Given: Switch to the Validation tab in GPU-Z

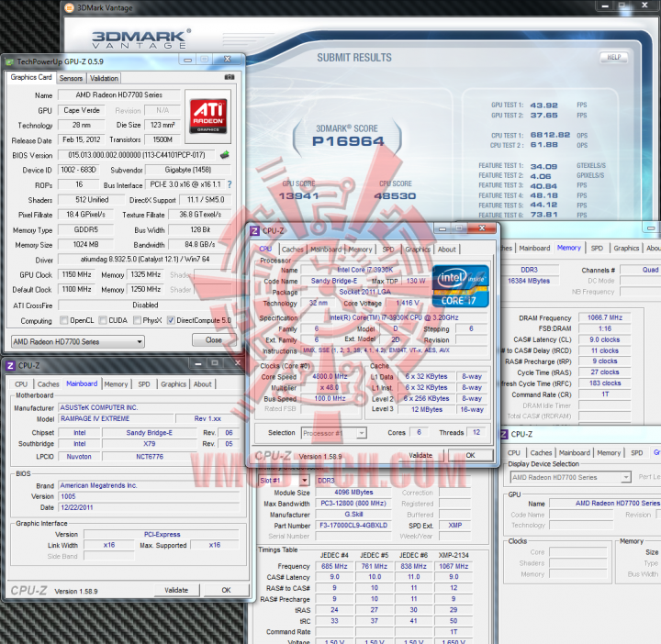Looking at the screenshot, I should click(x=104, y=78).
